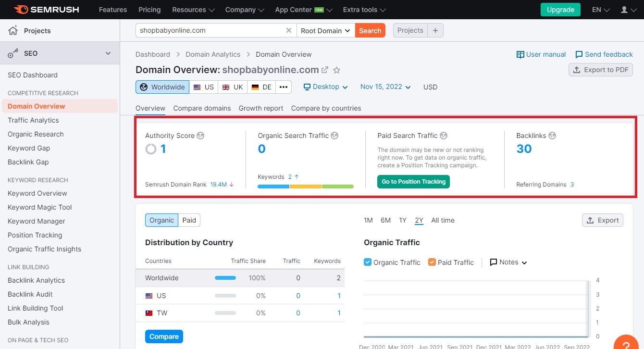The image size is (644, 349).
Task: Open Backlink Audit in sidebar
Action: tap(30, 294)
